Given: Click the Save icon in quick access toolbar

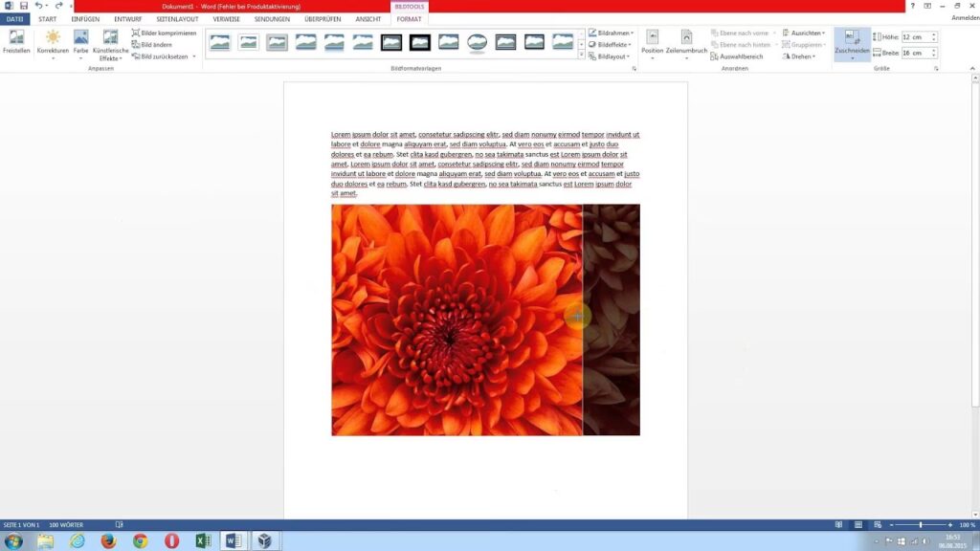Looking at the screenshot, I should coord(23,6).
